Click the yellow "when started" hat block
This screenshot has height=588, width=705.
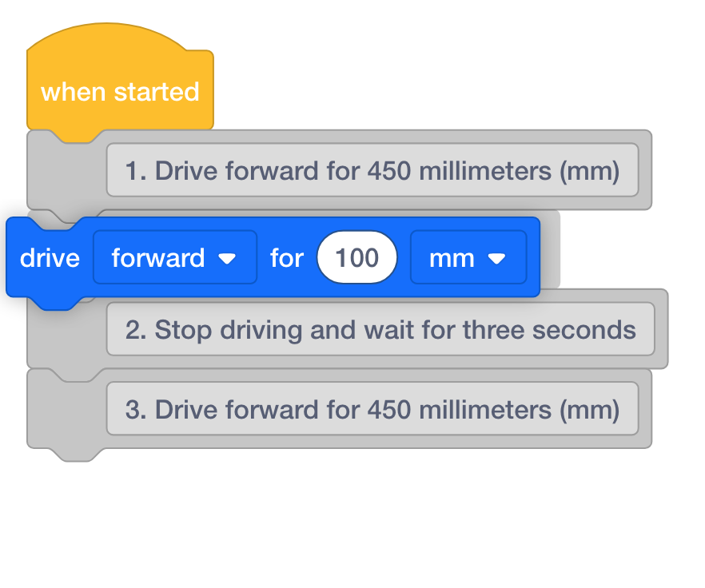[120, 92]
